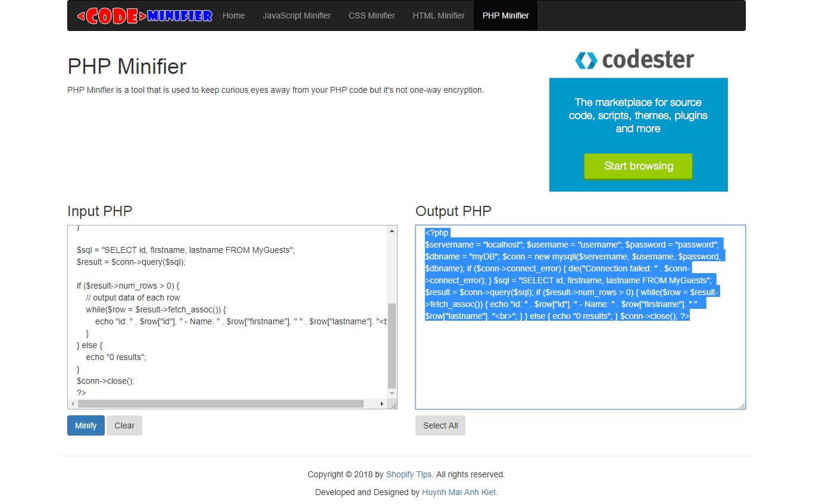Go to JavaScript Minifier page
This screenshot has width=813, height=504.
[x=296, y=15]
